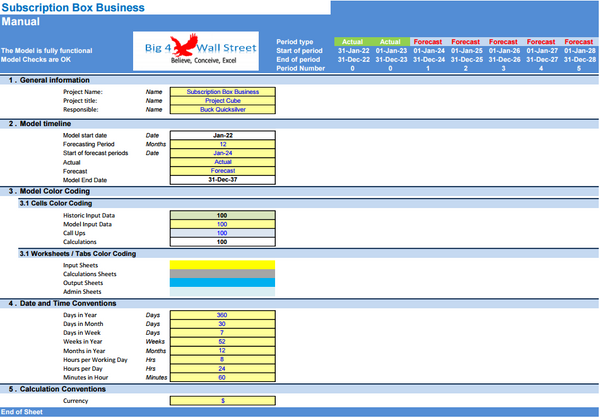The width and height of the screenshot is (600, 418).
Task: Click the 'Buck Quicksilver' responsible cell
Action: 222,110
